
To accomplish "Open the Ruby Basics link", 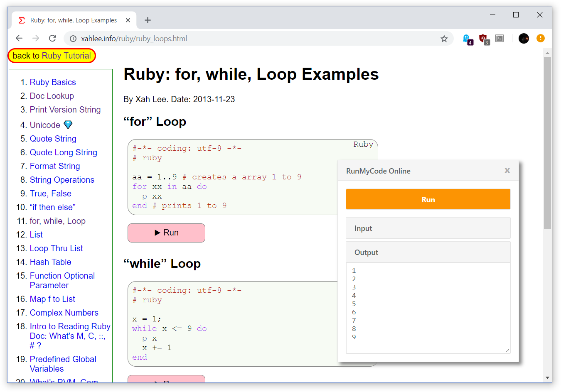I will tap(53, 82).
